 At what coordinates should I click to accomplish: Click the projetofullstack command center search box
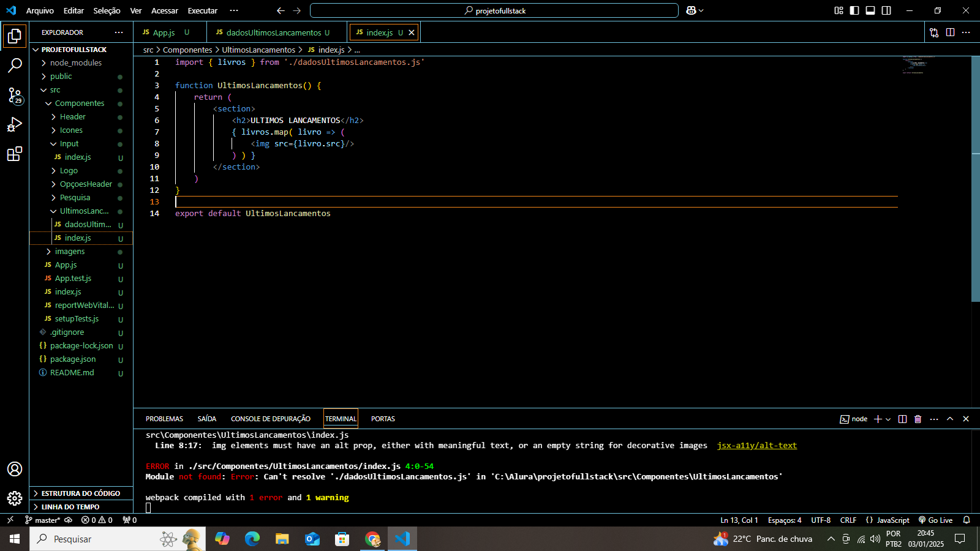[x=494, y=10]
